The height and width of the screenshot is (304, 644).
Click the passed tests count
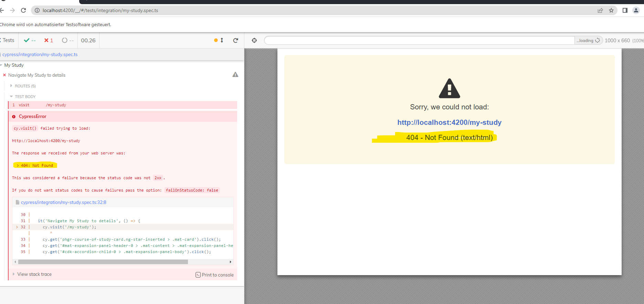point(30,40)
